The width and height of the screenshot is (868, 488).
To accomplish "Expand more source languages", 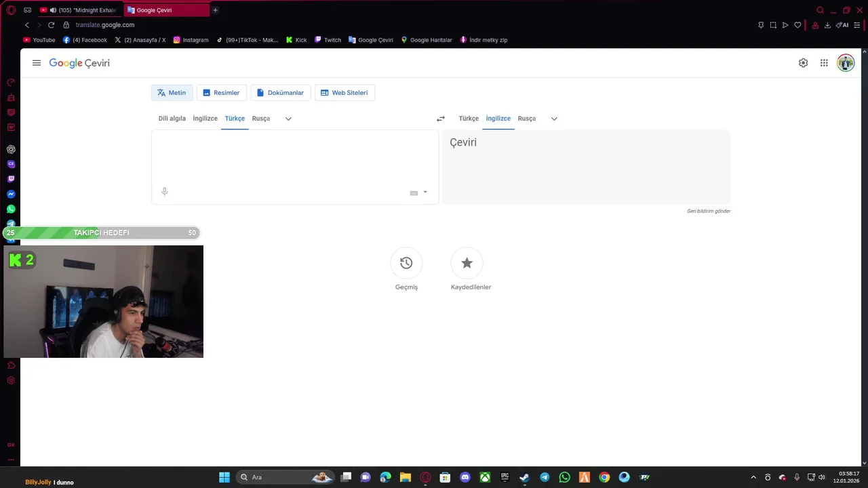I will pos(288,119).
